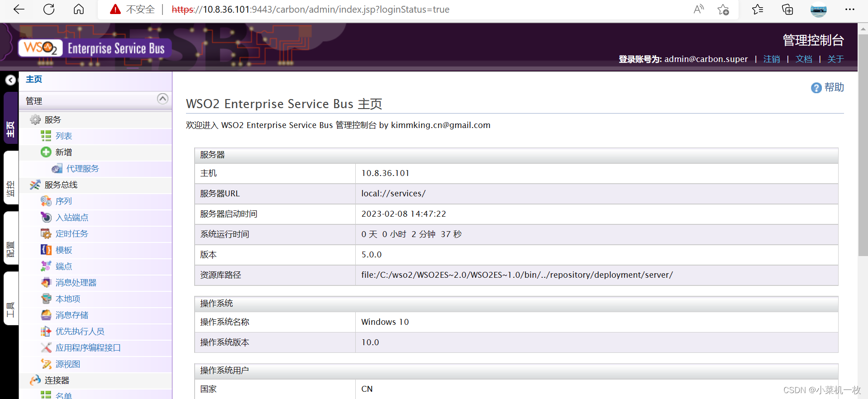The image size is (868, 399).
Task: Open the 消息存储 link
Action: pyautogui.click(x=72, y=315)
